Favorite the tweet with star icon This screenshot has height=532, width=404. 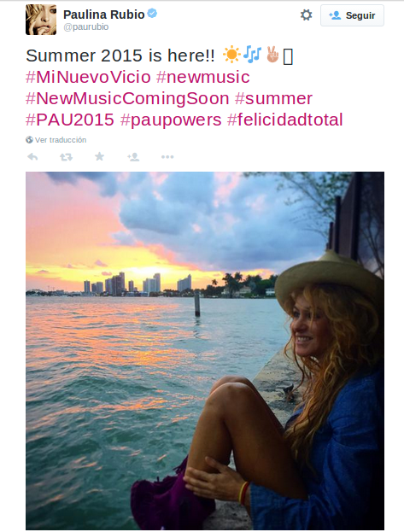click(x=99, y=156)
